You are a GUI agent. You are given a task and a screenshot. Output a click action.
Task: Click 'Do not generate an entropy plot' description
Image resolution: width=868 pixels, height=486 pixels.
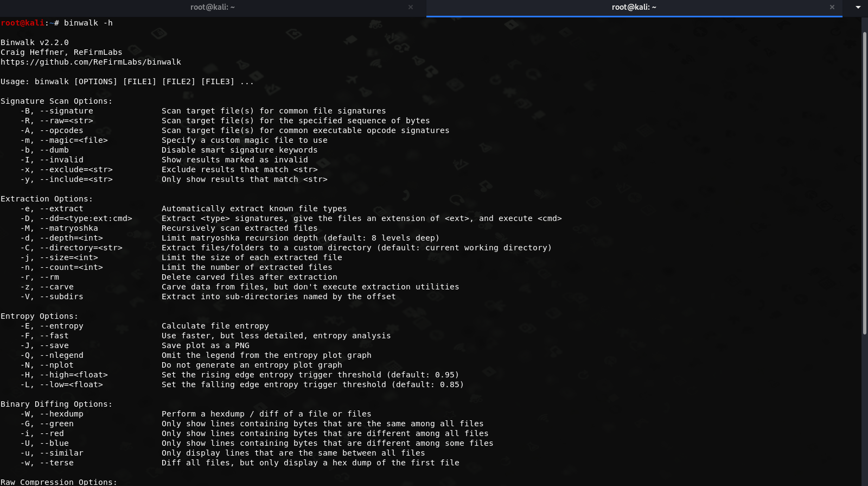[252, 365]
